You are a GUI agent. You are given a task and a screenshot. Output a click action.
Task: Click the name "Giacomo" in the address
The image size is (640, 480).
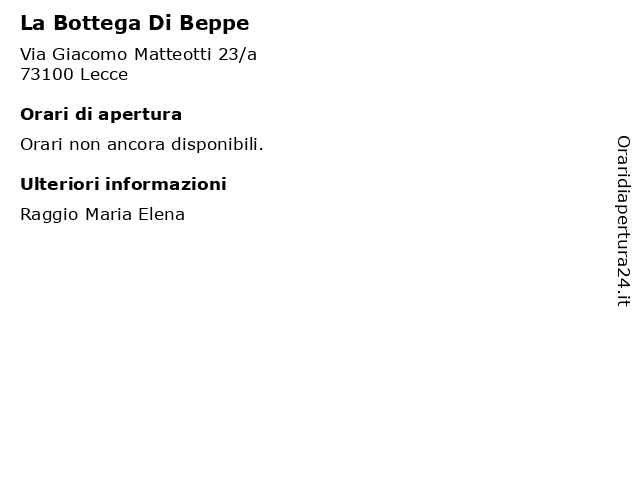click(90, 54)
